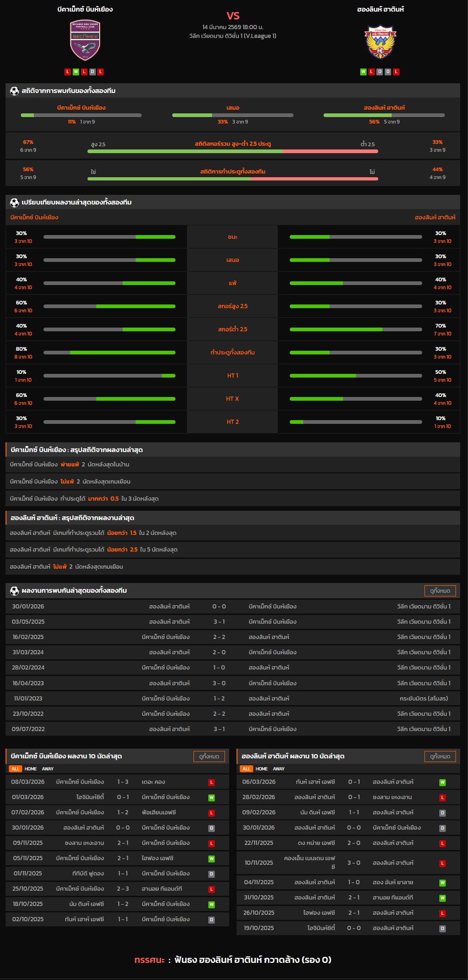Switch to HOME tab in Becamex Binh Duong results

pyautogui.click(x=31, y=769)
